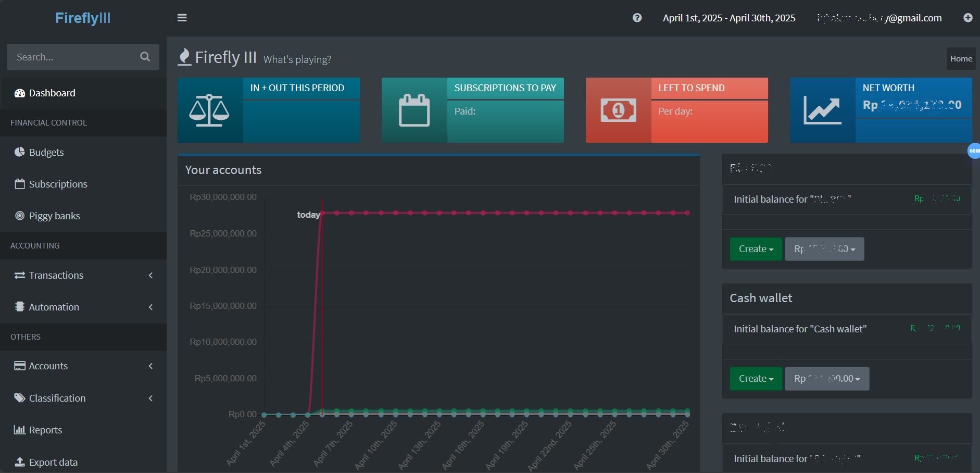Expand the Accounts submenu chevron
This screenshot has width=980, height=473.
(150, 366)
